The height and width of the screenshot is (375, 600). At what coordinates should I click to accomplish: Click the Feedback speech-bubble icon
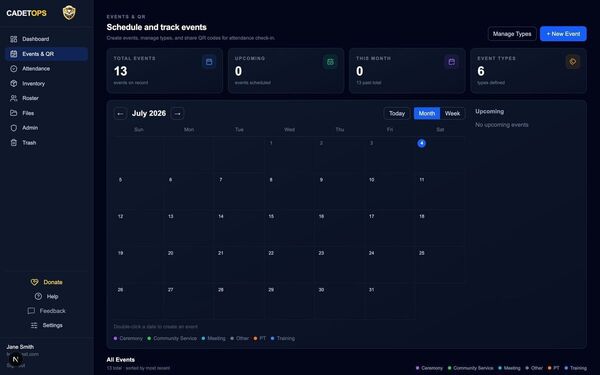[31, 311]
